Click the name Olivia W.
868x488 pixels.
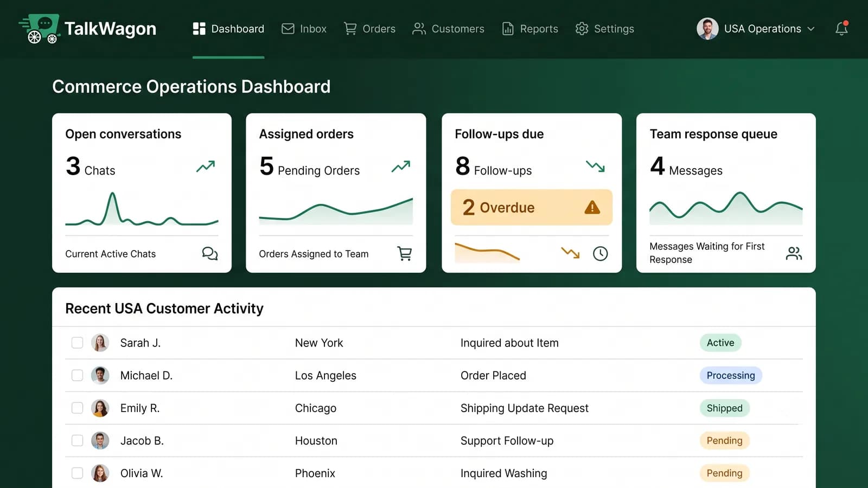tap(142, 473)
